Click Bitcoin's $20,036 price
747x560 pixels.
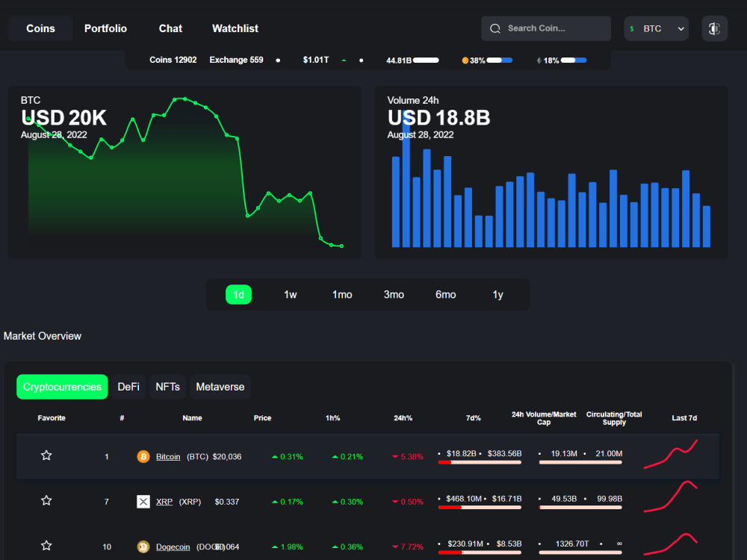[227, 457]
